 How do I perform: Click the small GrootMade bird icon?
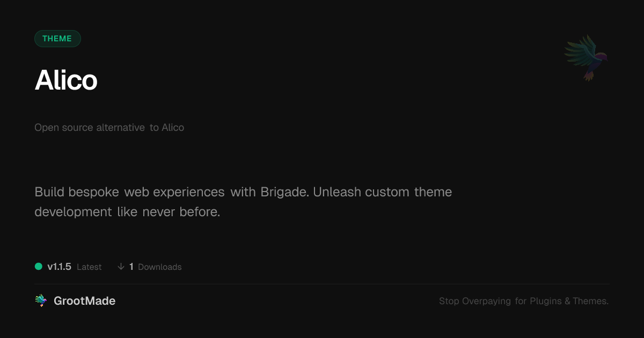(41, 301)
